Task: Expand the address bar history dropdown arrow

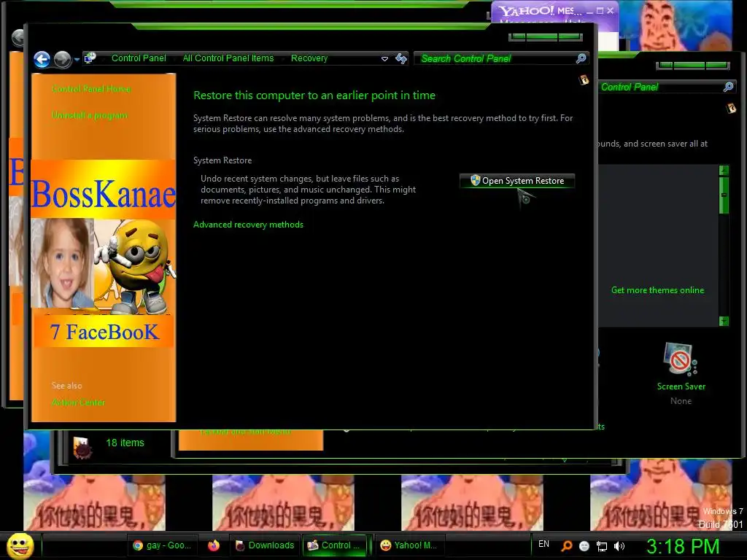Action: coord(384,59)
